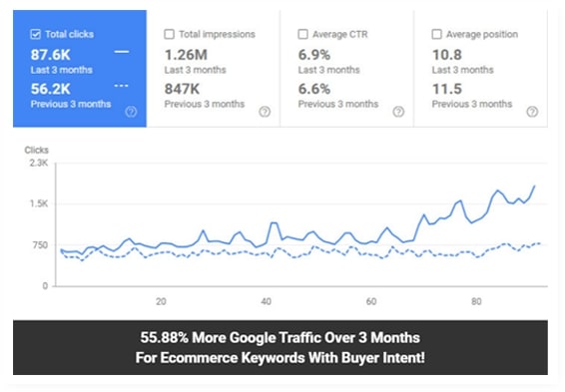
Task: Open help icon in Average CTR card
Action: coord(398,112)
